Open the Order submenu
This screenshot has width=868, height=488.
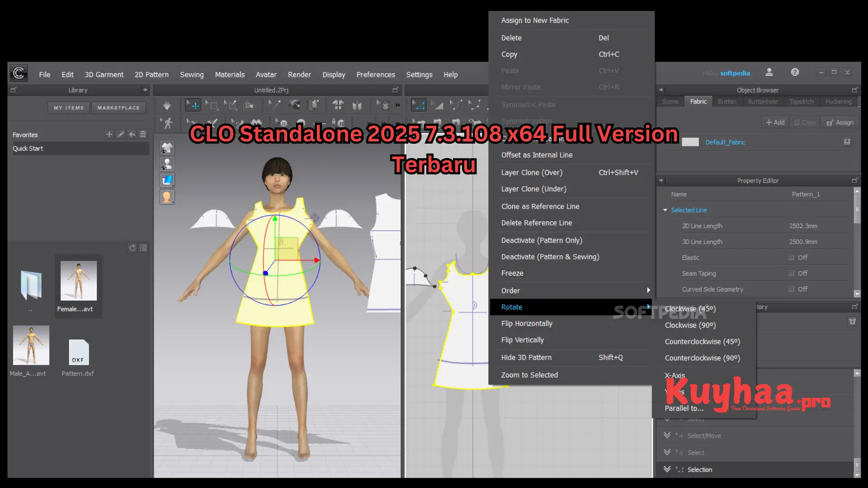(571, 291)
